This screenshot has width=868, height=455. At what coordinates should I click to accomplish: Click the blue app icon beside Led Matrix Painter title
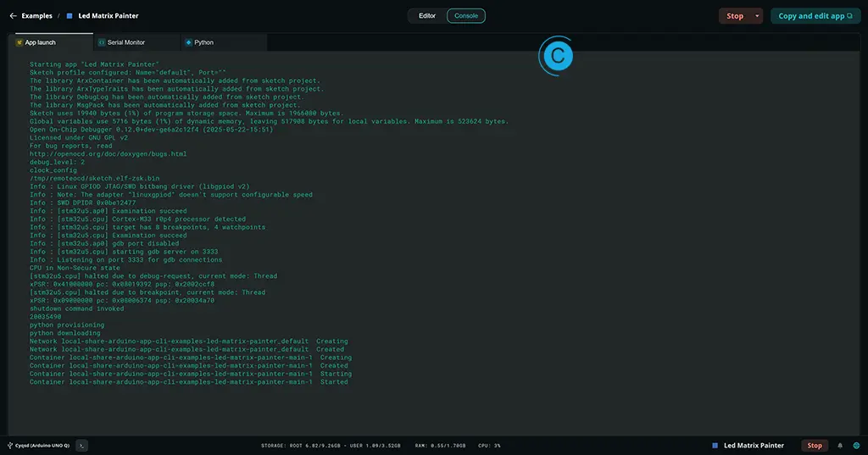[x=70, y=16]
